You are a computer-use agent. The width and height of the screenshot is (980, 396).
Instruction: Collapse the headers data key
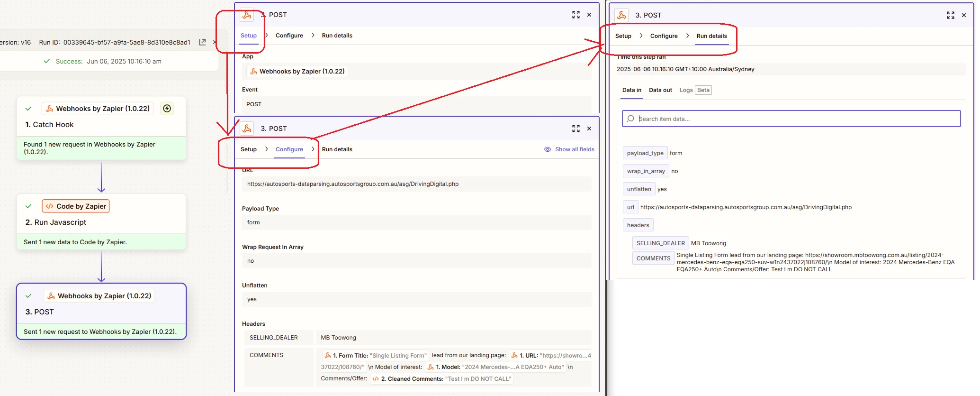(638, 225)
